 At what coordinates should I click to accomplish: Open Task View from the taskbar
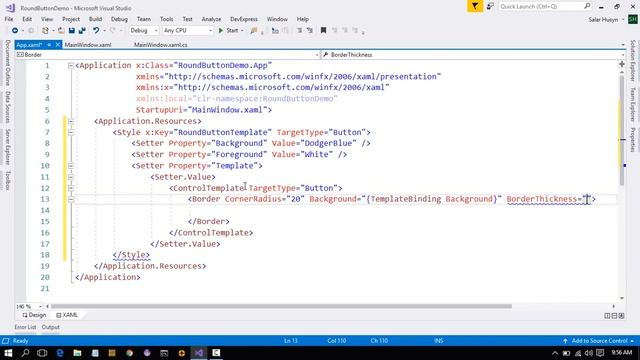point(42,353)
